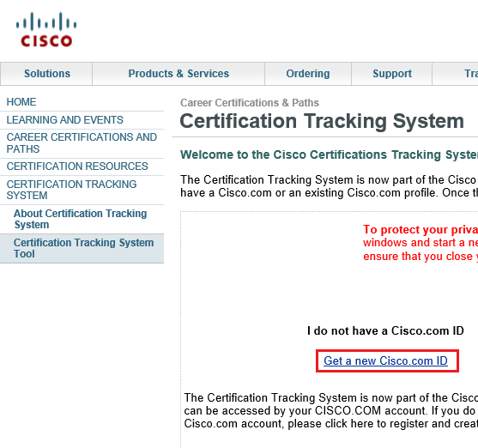Open About Certification Tracking System
The height and width of the screenshot is (448, 478).
pyautogui.click(x=81, y=219)
